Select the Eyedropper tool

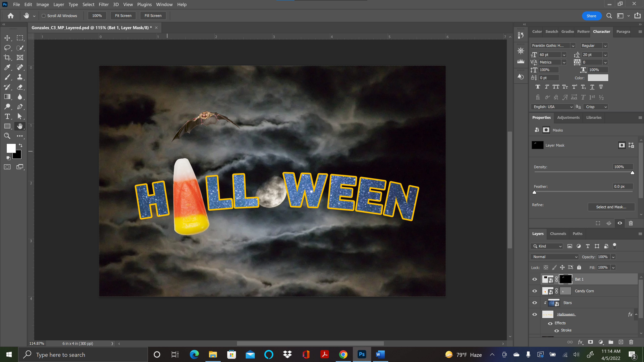[x=7, y=67]
